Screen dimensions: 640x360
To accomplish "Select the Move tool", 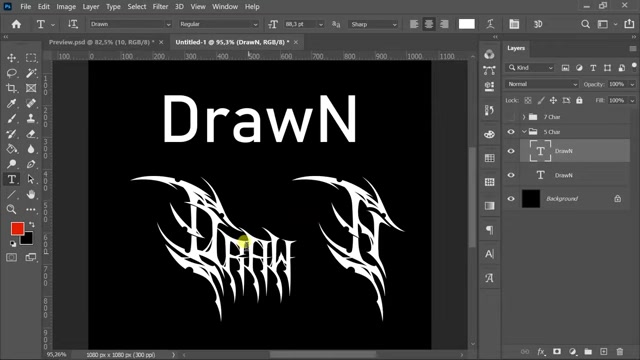I will coord(11,58).
